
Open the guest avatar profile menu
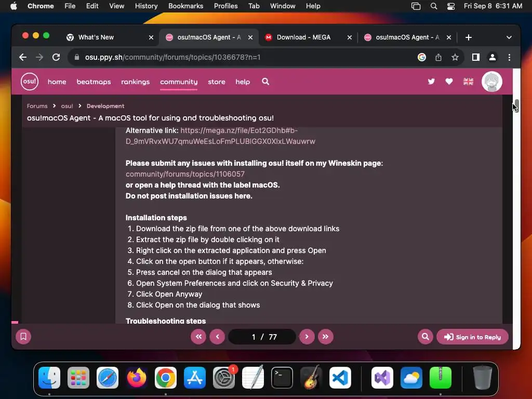point(491,82)
